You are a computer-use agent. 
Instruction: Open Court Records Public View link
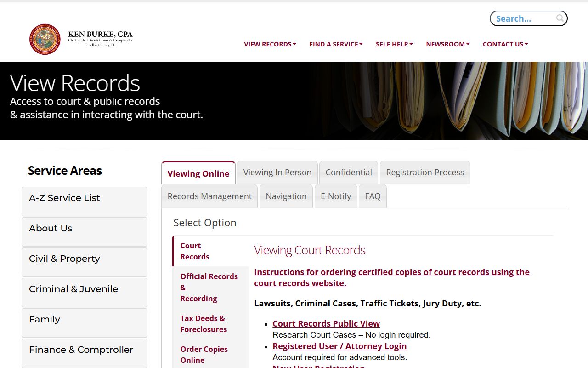[326, 323]
